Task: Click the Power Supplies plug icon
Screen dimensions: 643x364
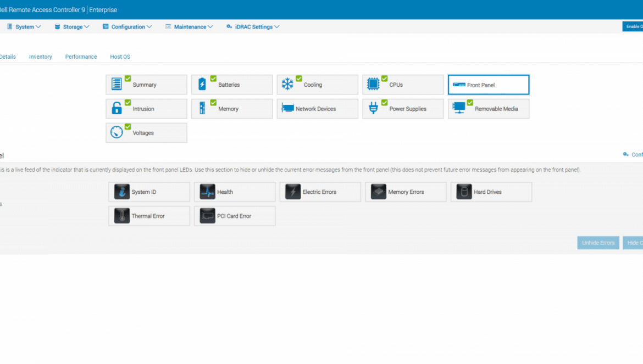Action: tap(373, 108)
